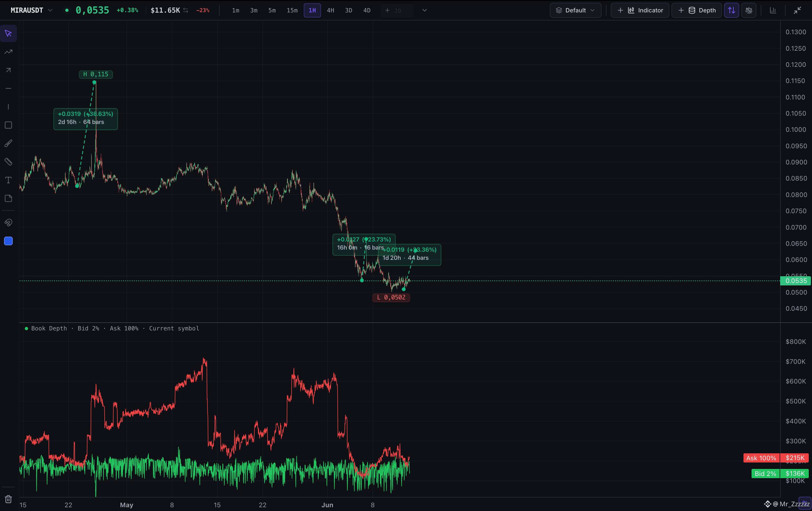Click the $800K depth axis label

coord(796,341)
